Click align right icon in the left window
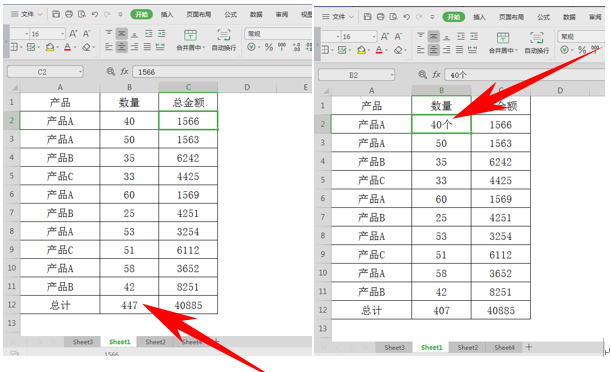The height and width of the screenshot is (372, 611). pos(134,47)
